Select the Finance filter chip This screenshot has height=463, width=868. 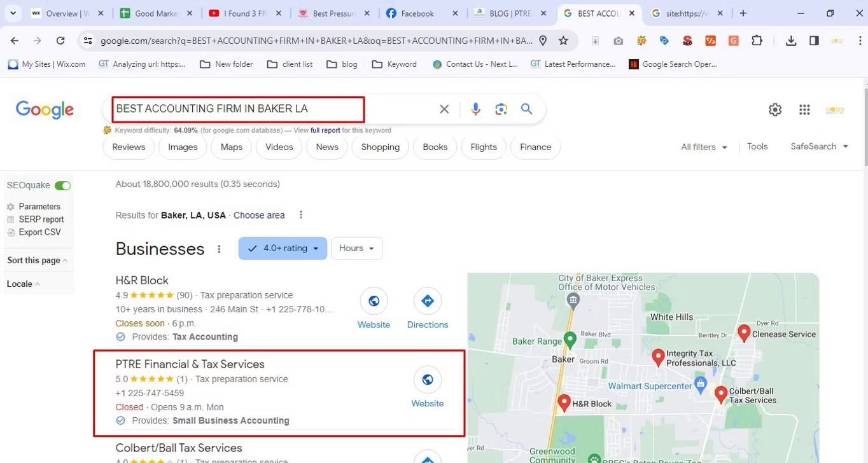(536, 147)
